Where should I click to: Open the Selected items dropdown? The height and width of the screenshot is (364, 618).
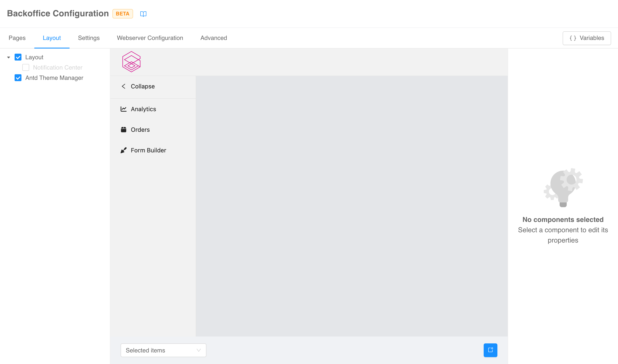point(163,350)
